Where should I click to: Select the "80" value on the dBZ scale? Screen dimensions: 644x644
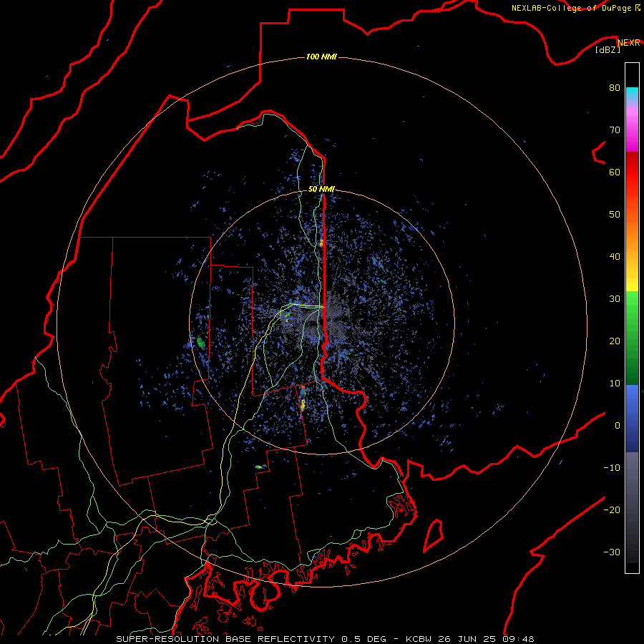click(615, 87)
